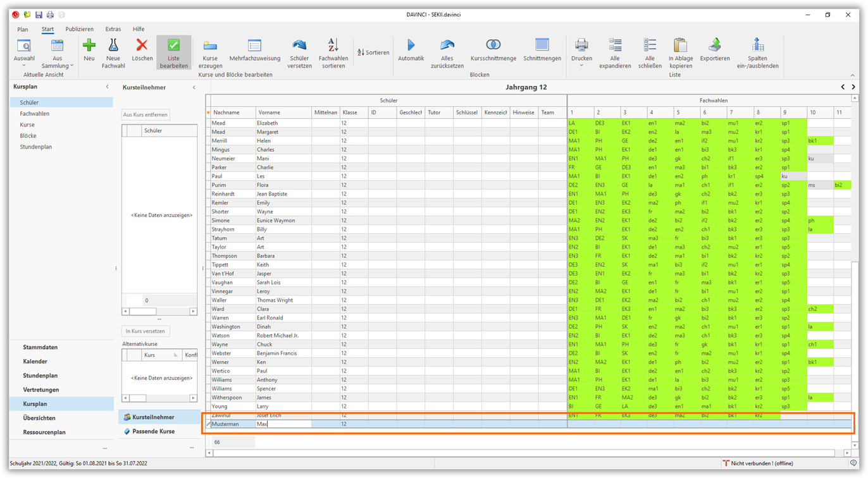Viewport: 868px width, 478px height.
Task: Click the Schüler versetzen arrow icon
Action: [299, 46]
